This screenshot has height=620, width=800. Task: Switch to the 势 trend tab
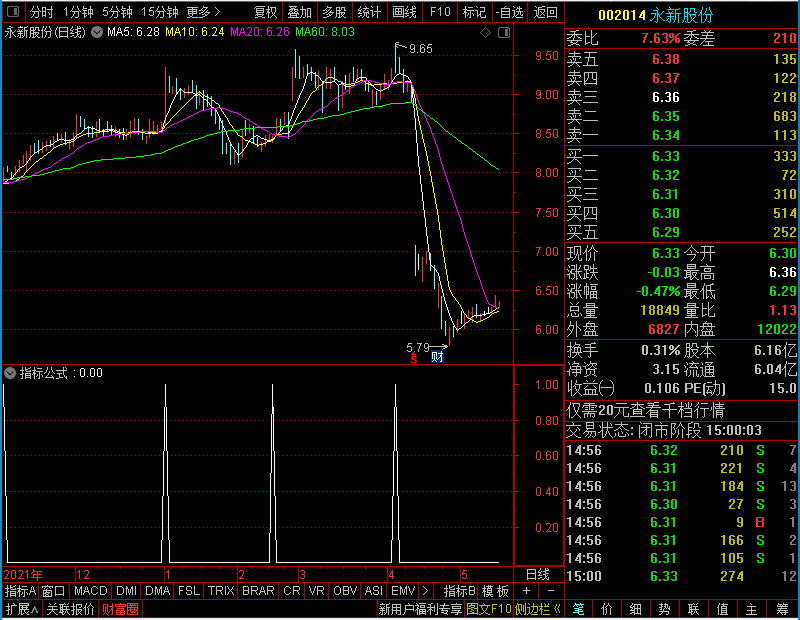tap(664, 609)
